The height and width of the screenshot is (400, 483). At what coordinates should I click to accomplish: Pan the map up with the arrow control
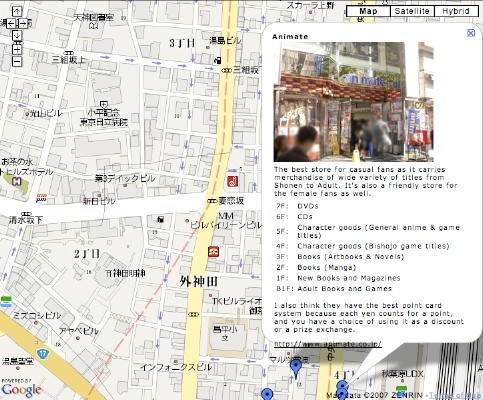[x=17, y=11]
